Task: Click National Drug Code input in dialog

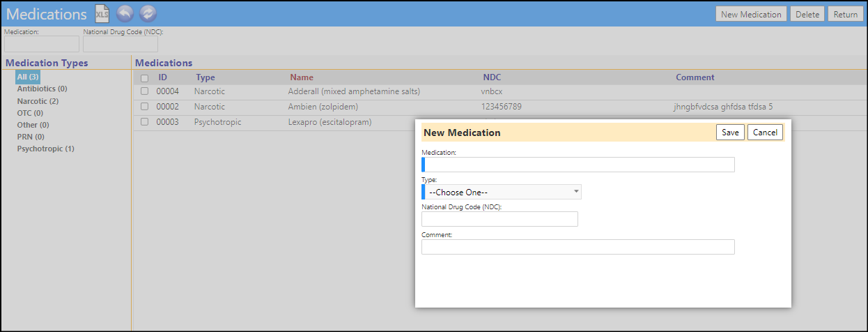Action: (x=500, y=219)
